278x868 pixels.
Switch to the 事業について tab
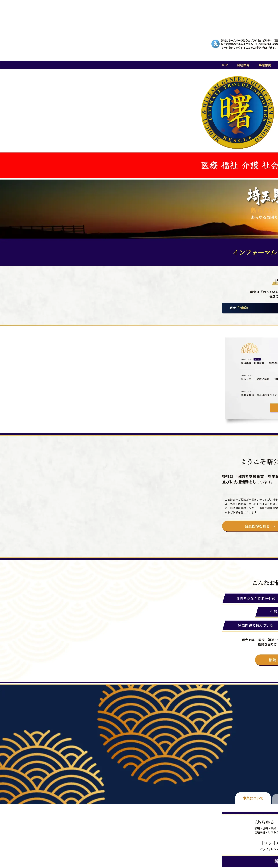253,798
